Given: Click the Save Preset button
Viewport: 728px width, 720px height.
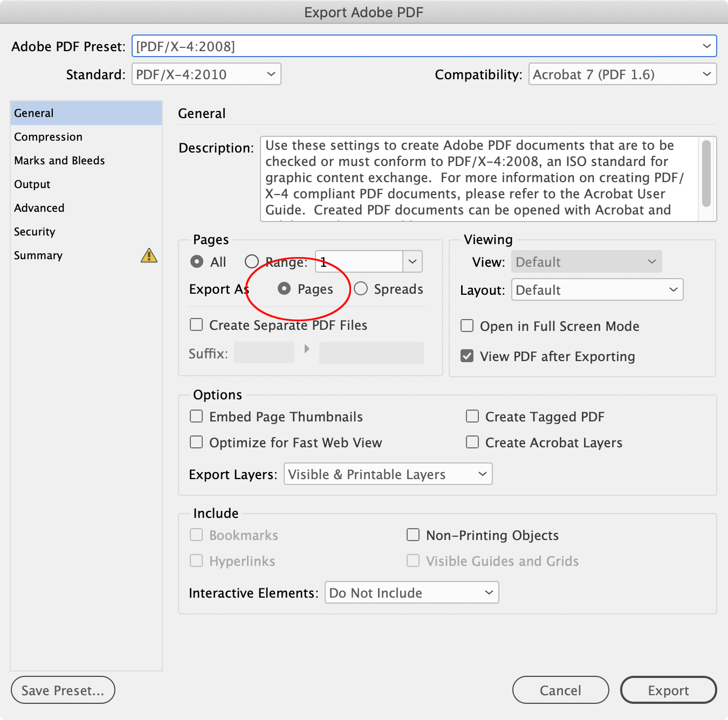Looking at the screenshot, I should (x=63, y=690).
